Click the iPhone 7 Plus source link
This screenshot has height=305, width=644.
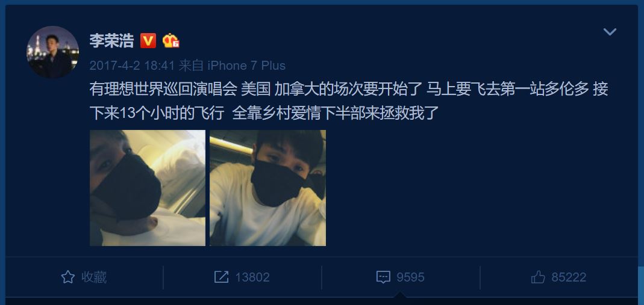tap(246, 66)
